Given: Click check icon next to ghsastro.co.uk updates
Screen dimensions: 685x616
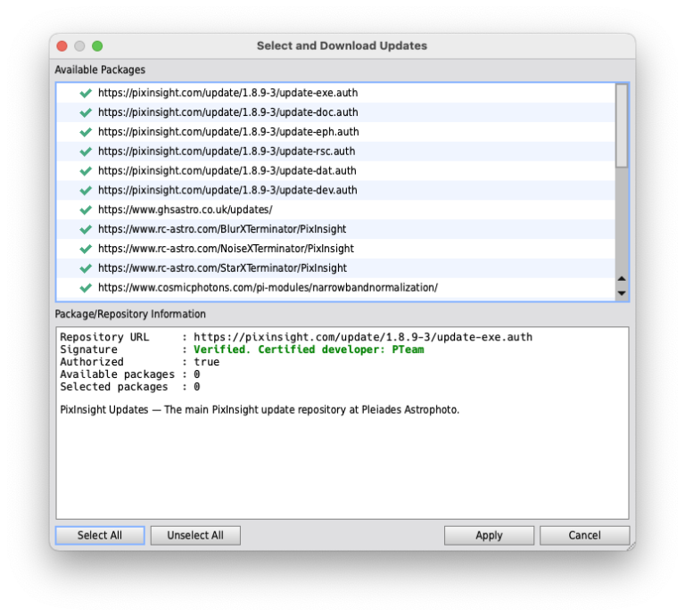Looking at the screenshot, I should point(86,209).
